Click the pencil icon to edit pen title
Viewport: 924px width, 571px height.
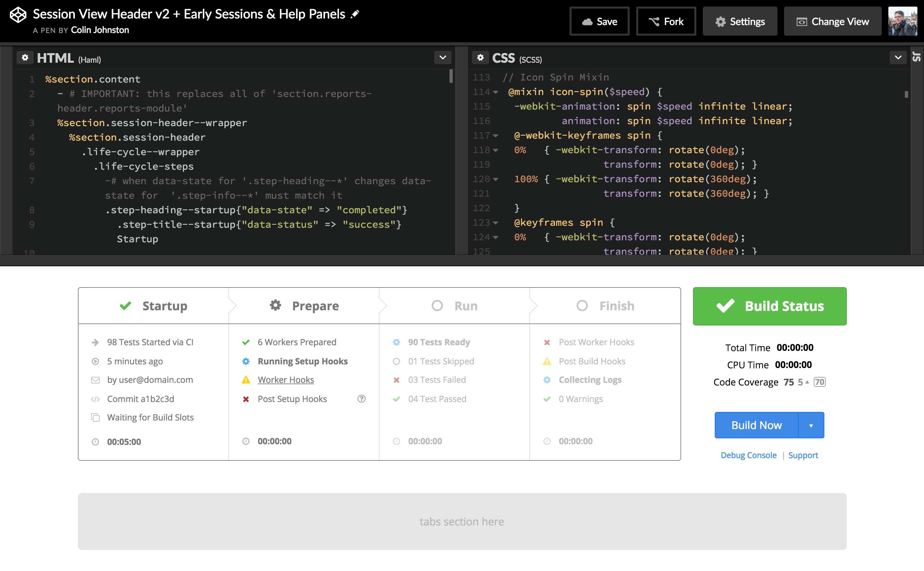(354, 14)
